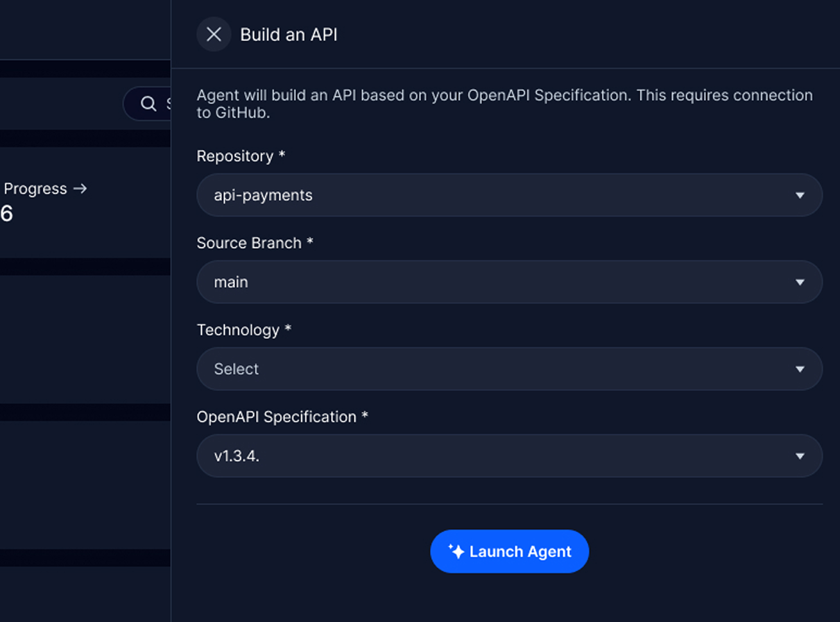Viewport: 840px width, 622px height.
Task: Expand the Repository dropdown caret
Action: click(800, 196)
